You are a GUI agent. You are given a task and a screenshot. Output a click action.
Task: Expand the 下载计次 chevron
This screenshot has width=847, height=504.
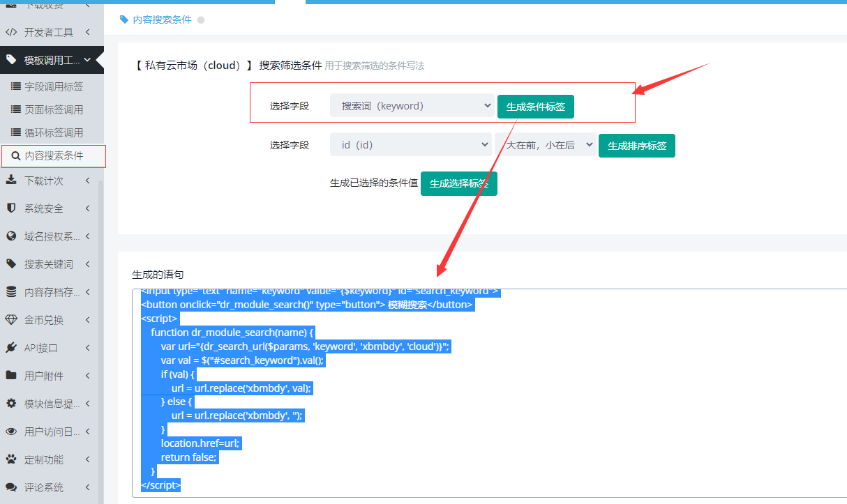tap(87, 181)
